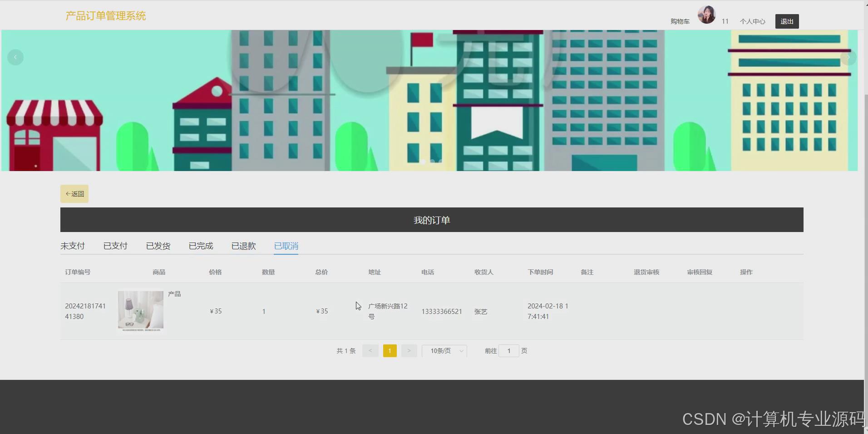Viewport: 868px width, 434px height.
Task: Click the 收货人 column header
Action: (484, 272)
